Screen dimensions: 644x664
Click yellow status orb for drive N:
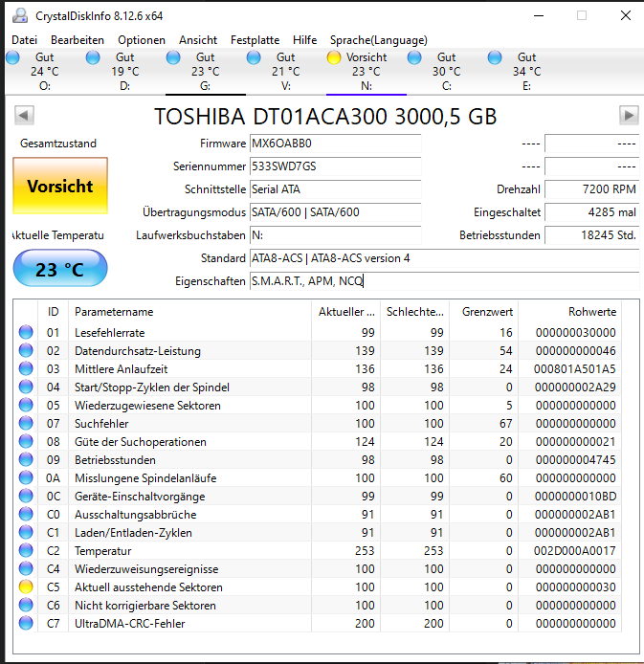pos(334,57)
